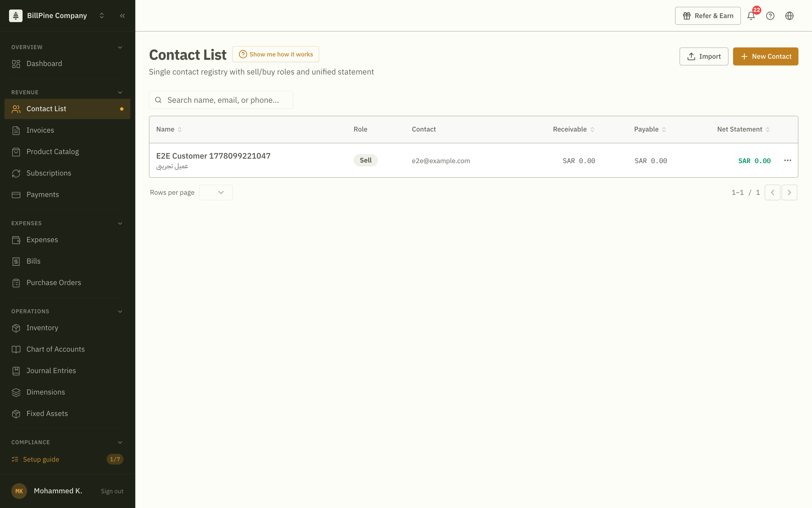
Task: Click the Dashboard grid icon
Action: click(16, 64)
